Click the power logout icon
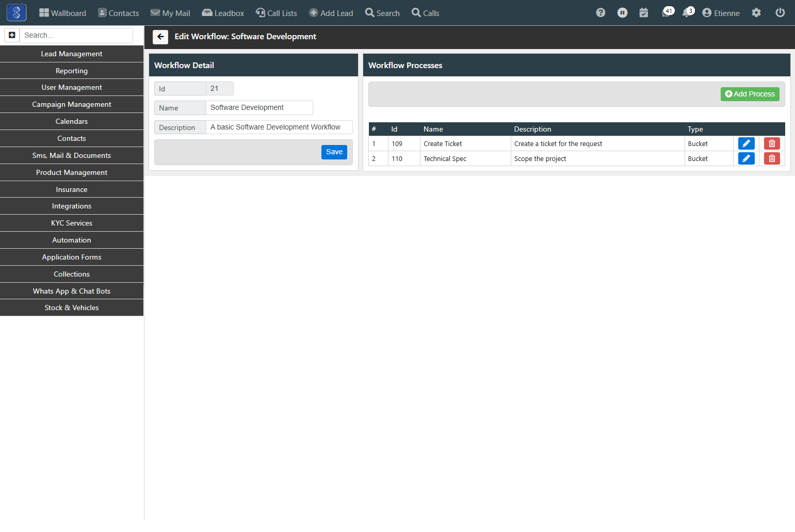Screen dimensions: 795x532 [780, 13]
